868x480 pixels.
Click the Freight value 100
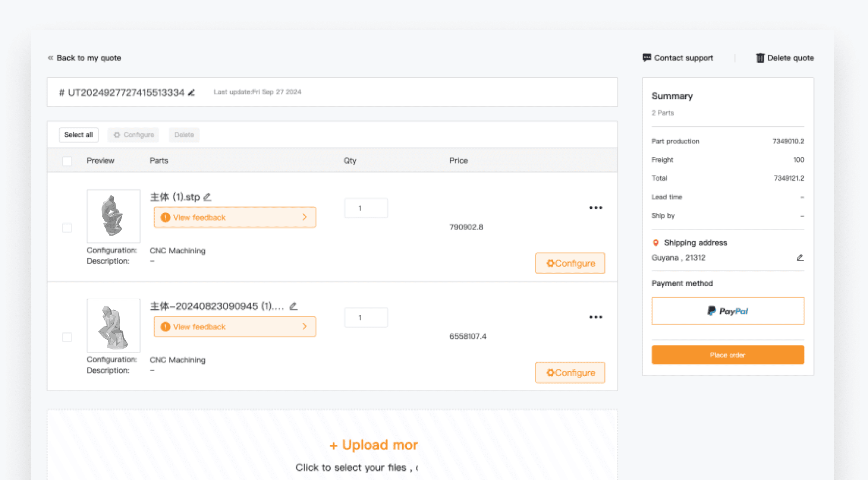click(x=799, y=160)
